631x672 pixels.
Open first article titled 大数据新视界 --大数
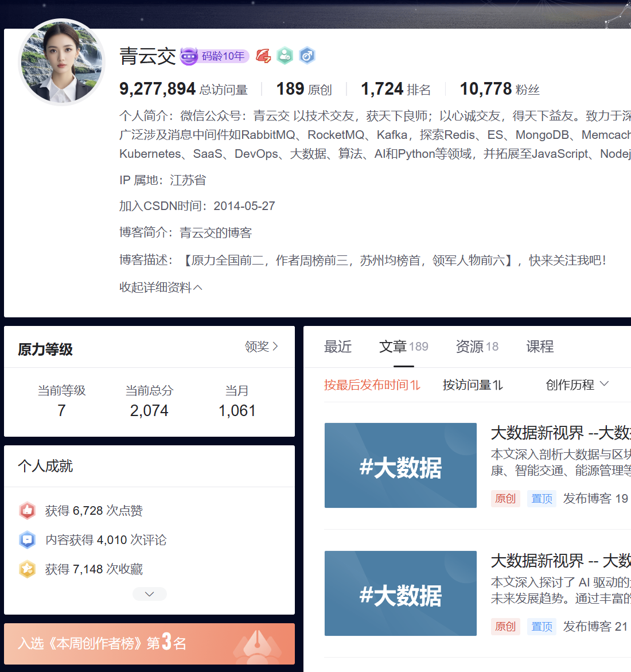tap(561, 433)
